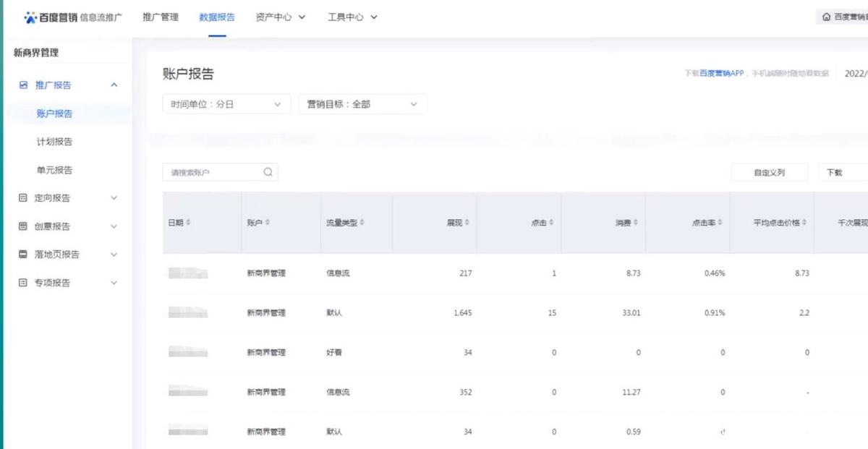The height and width of the screenshot is (449, 868).
Task: Collapse the 推广报告 section
Action: [x=114, y=85]
